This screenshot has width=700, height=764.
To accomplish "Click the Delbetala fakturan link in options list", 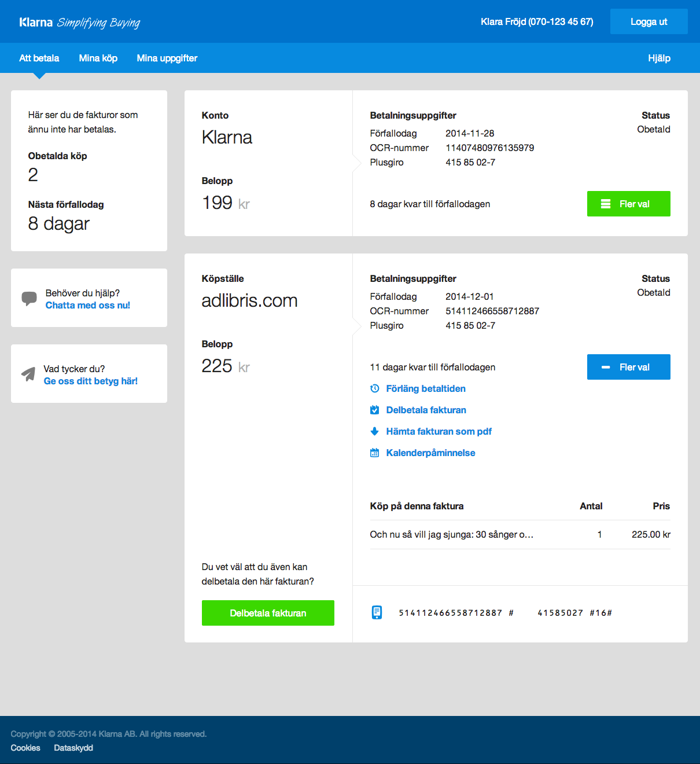I will [426, 410].
